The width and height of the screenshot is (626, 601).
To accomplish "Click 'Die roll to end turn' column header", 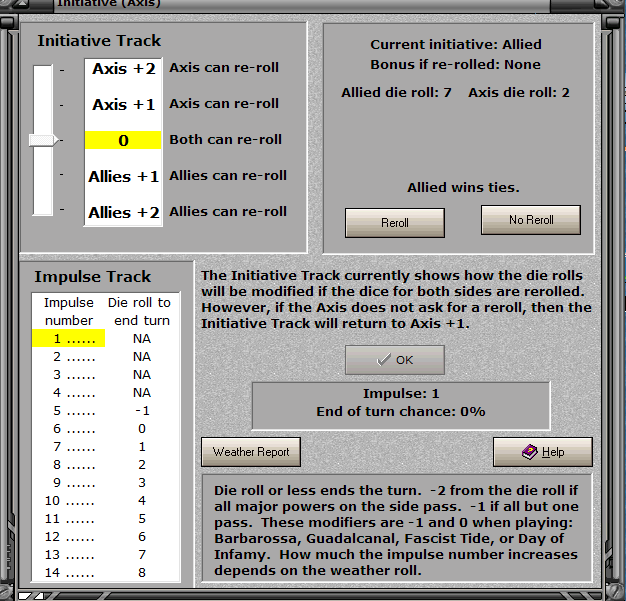I will tap(139, 311).
